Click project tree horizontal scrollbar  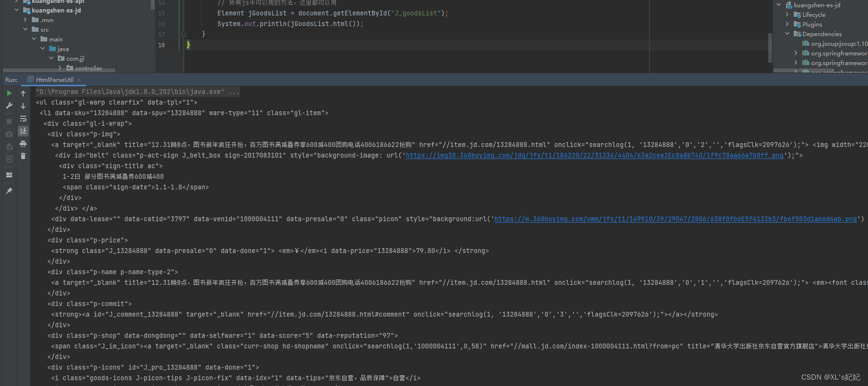pos(59,70)
